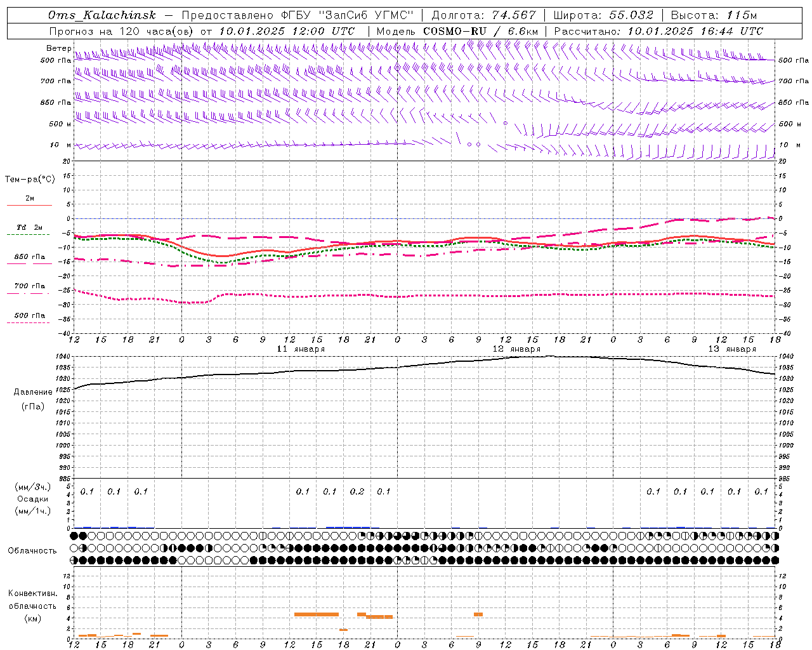The height and width of the screenshot is (650, 812).
Task: Select the forecast start 10.01.2025 12:00 UTC
Action: pyautogui.click(x=287, y=31)
